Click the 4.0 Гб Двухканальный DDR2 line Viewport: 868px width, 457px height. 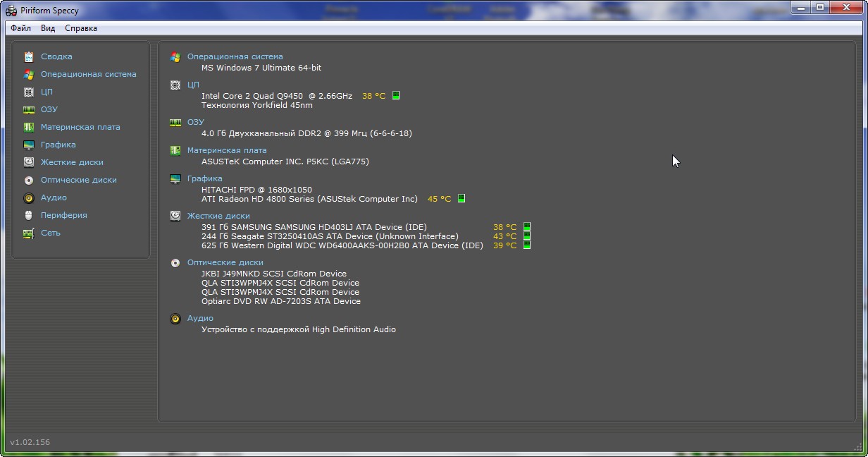tap(306, 133)
